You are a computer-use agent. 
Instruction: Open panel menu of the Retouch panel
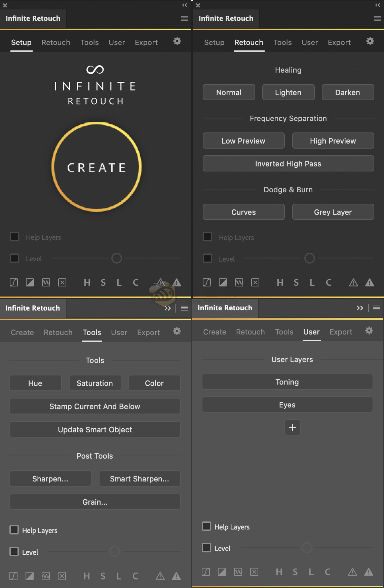click(x=378, y=18)
